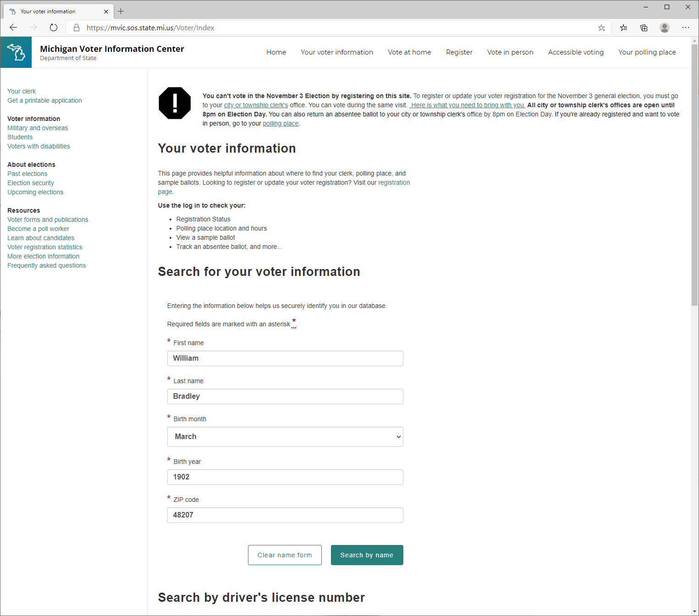Open Home in the top navigation

(x=276, y=52)
